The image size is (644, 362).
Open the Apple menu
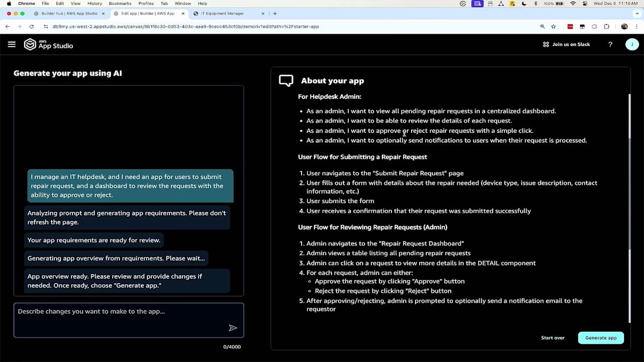(9, 3)
